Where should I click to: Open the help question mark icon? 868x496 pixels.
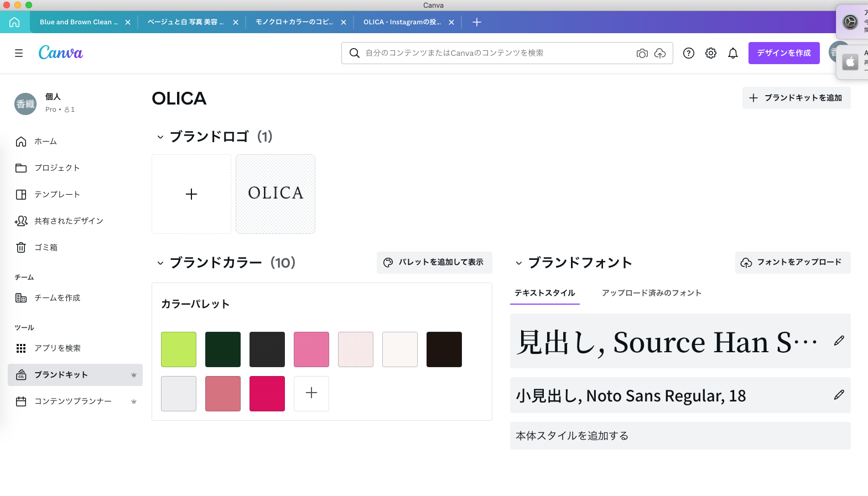pyautogui.click(x=689, y=53)
